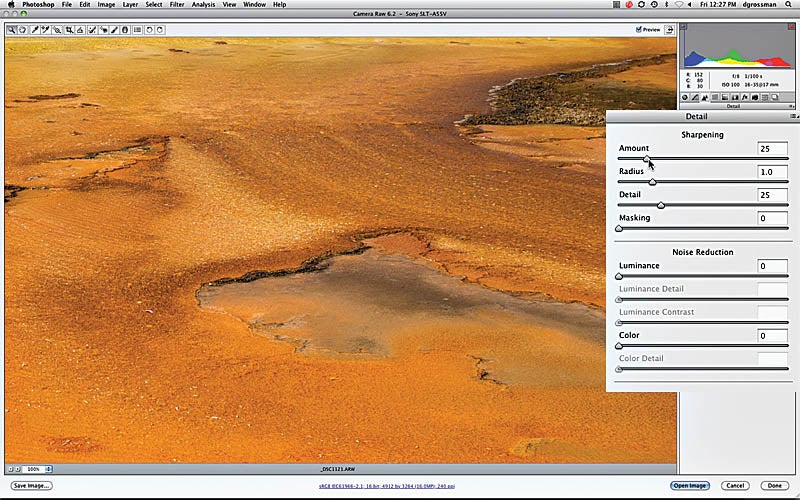
Task: Open the File menu
Action: 67,5
